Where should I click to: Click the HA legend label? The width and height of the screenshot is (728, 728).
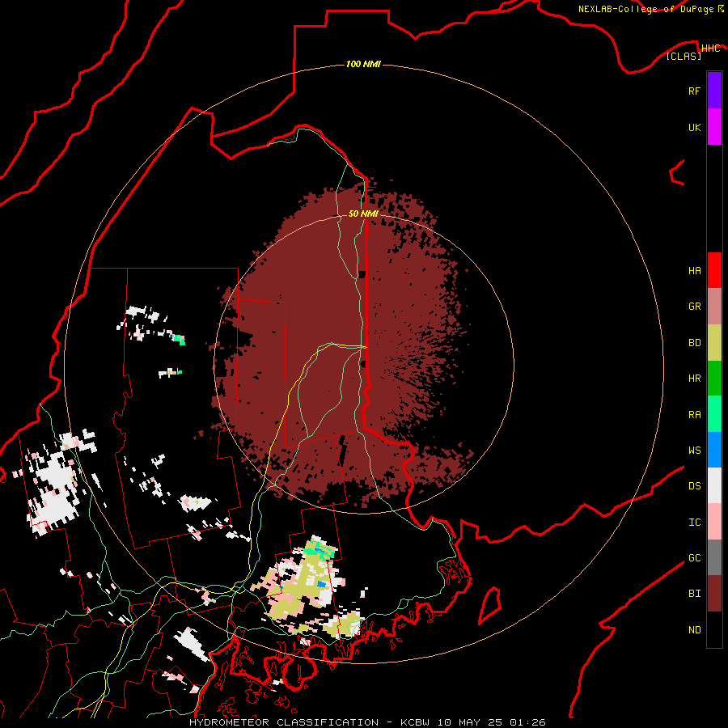tap(694, 271)
